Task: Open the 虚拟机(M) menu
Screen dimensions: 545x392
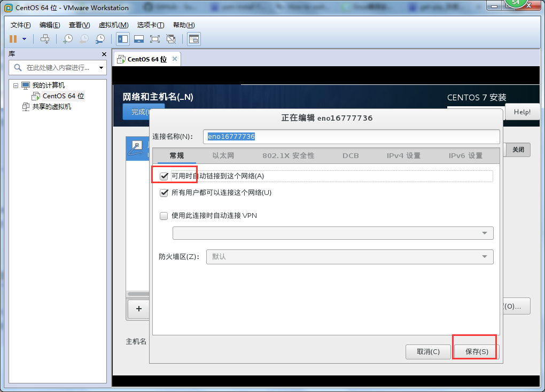Action: (114, 25)
